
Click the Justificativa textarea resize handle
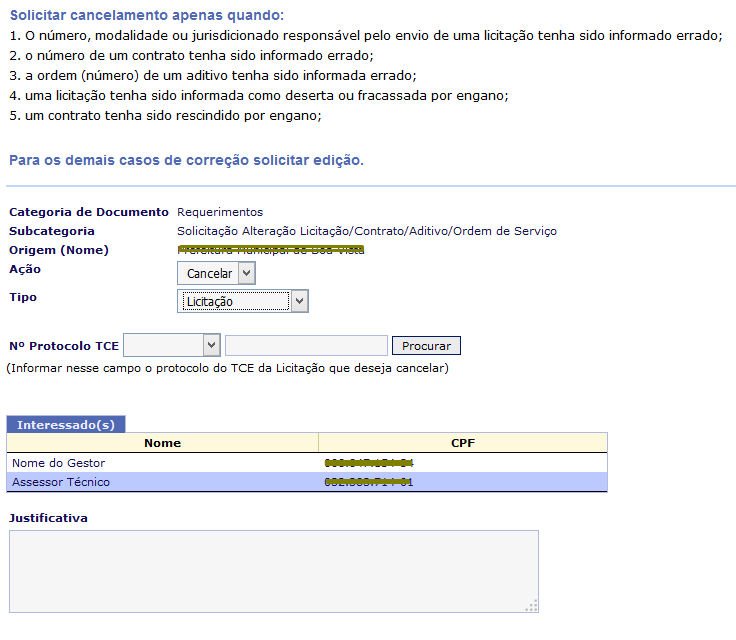pos(532,605)
